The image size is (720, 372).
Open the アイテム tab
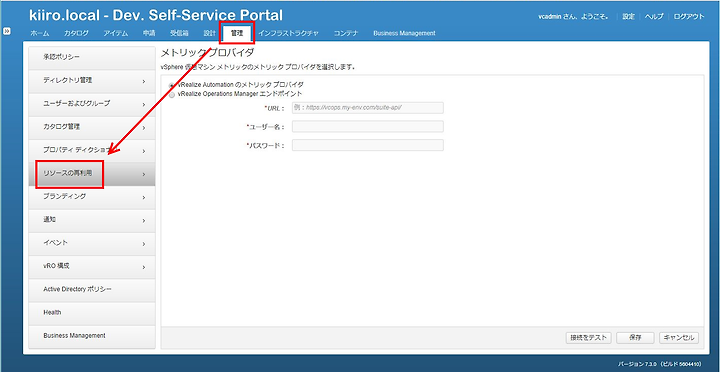[x=116, y=33]
